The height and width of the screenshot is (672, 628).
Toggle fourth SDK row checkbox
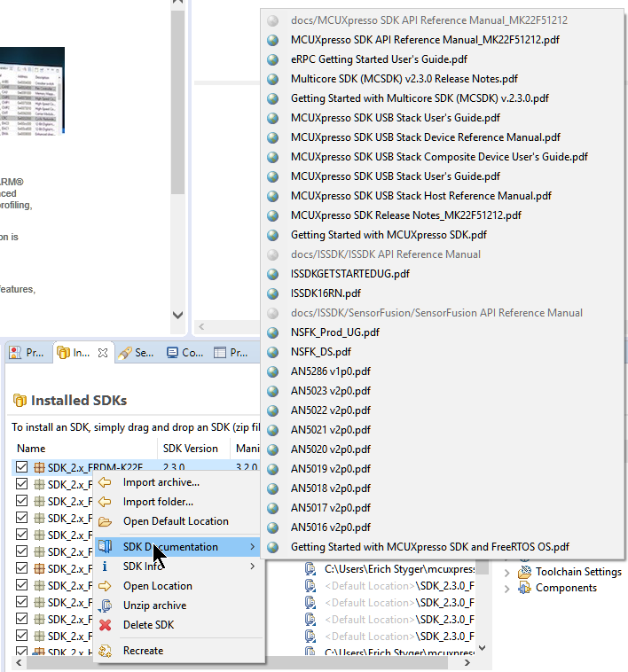21,518
